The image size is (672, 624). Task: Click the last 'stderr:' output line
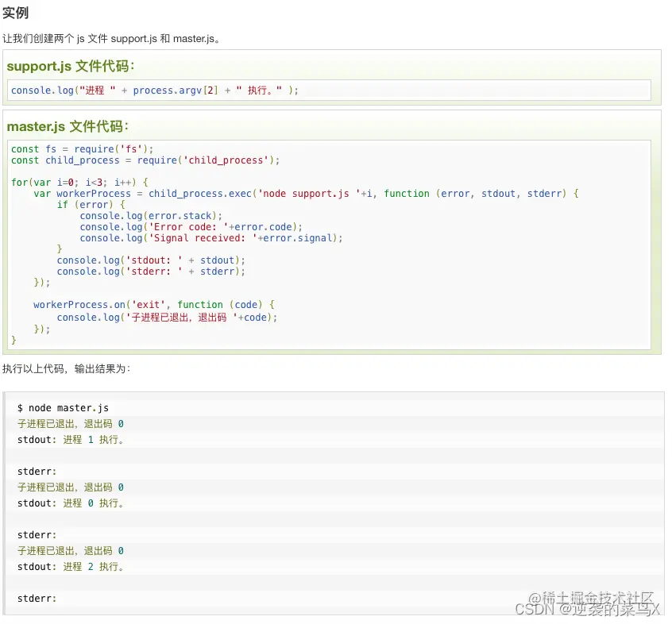point(37,599)
